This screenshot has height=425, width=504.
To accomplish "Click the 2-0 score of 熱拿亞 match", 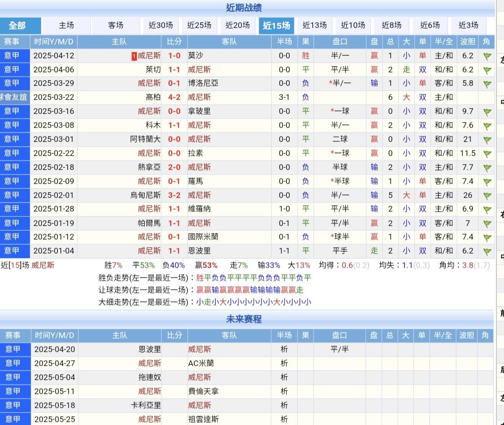I will click(174, 167).
